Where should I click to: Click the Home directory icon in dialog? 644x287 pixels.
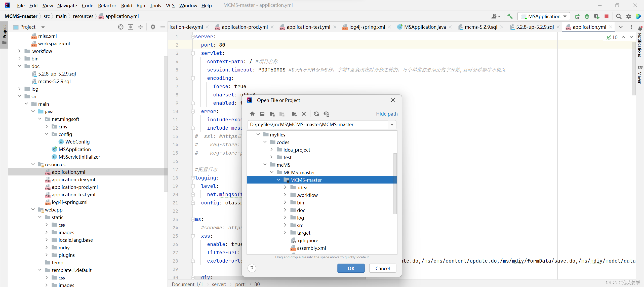tap(252, 114)
